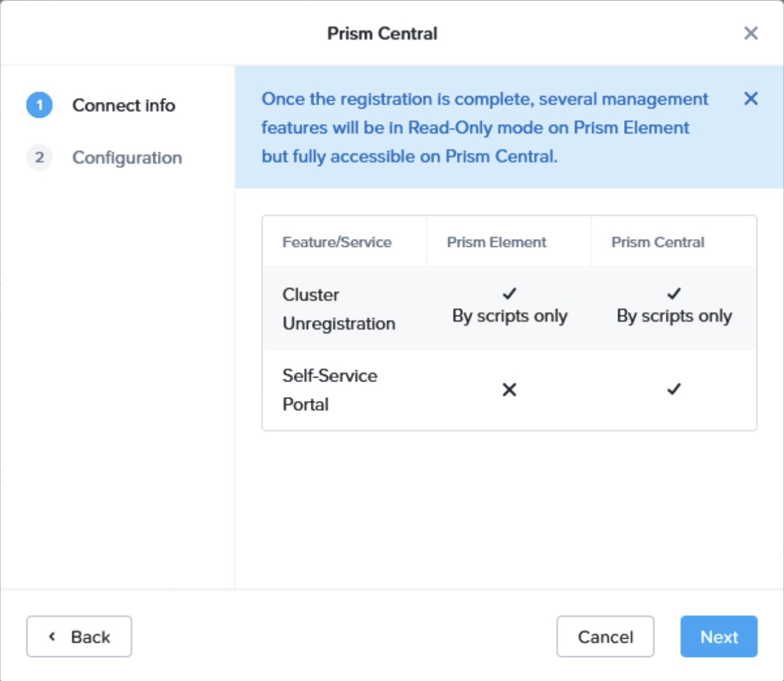This screenshot has width=784, height=681.
Task: Click the Prism Central column header
Action: click(x=658, y=242)
